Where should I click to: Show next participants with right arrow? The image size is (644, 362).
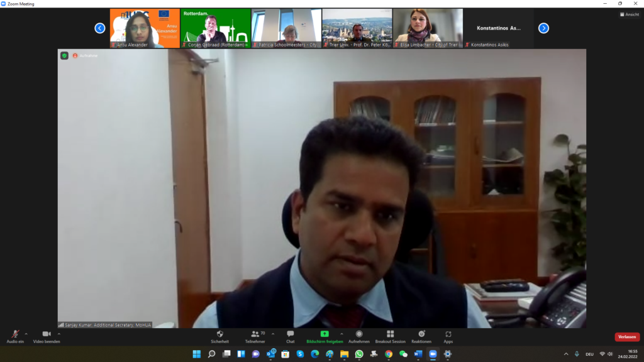click(543, 28)
